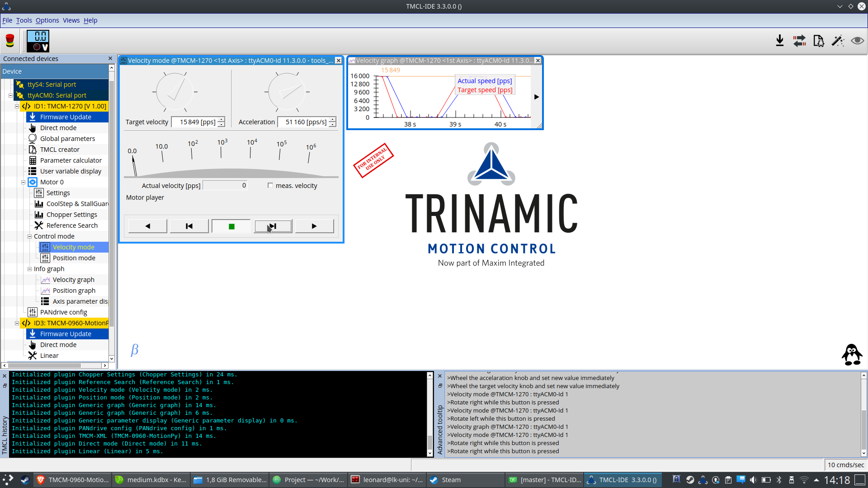The image size is (868, 488).
Task: Open the TMCL script file toolbar icon
Action: tap(819, 41)
